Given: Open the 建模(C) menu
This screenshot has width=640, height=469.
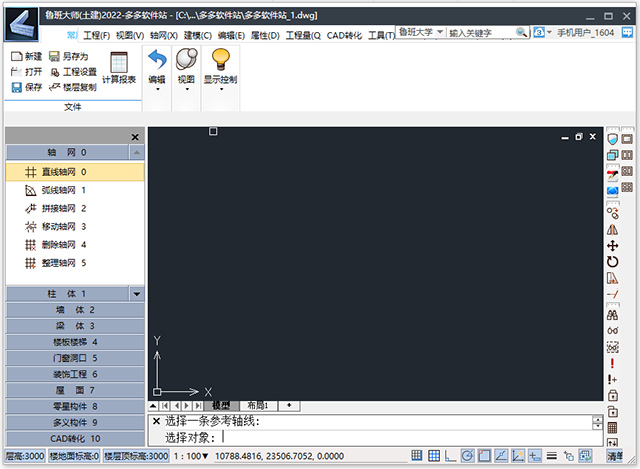Looking at the screenshot, I should tap(198, 36).
